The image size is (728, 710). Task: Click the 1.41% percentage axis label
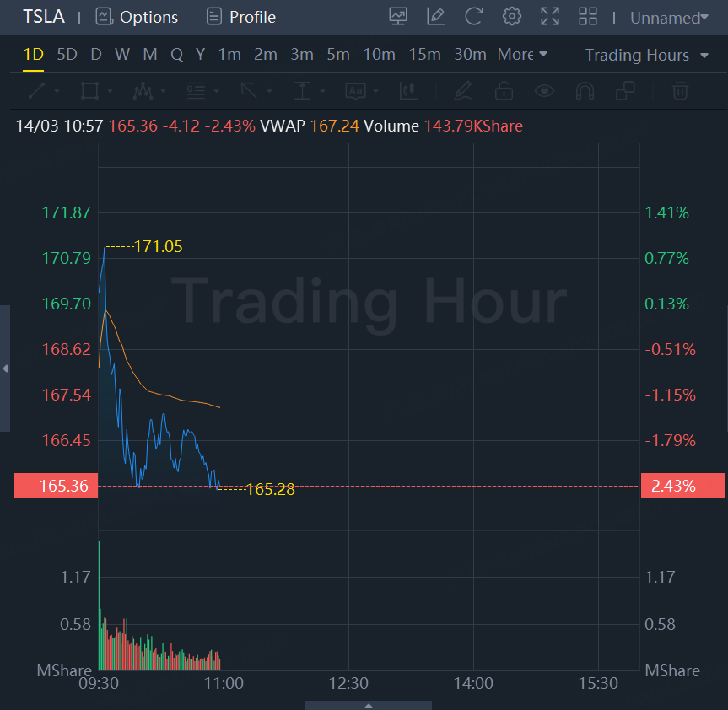pos(666,213)
